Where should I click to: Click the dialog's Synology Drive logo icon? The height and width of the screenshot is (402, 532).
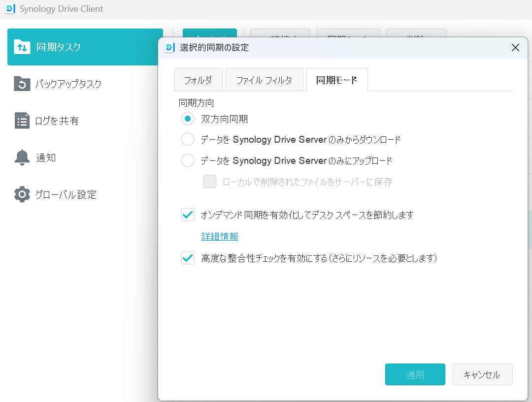[169, 47]
